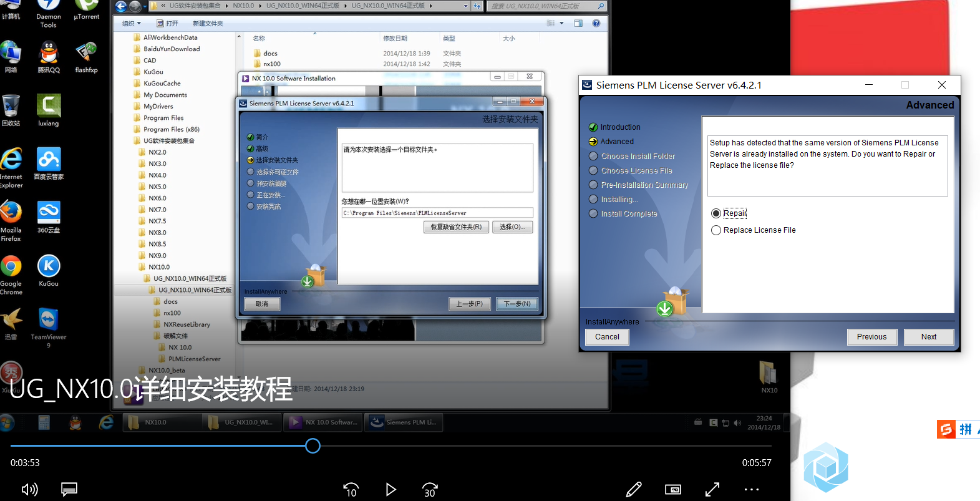Click 新建文件夹 in the Explorer toolbar

tap(208, 24)
